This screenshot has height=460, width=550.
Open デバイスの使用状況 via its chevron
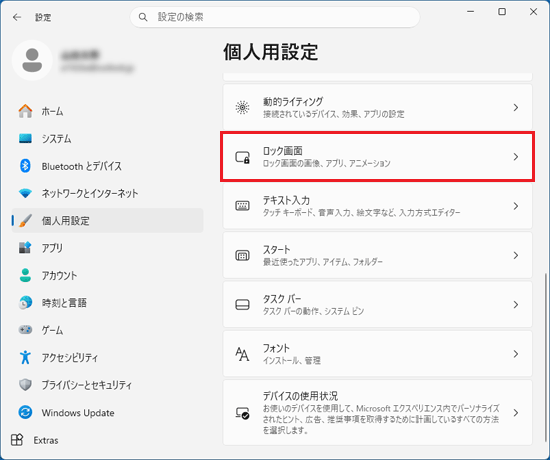coord(516,413)
